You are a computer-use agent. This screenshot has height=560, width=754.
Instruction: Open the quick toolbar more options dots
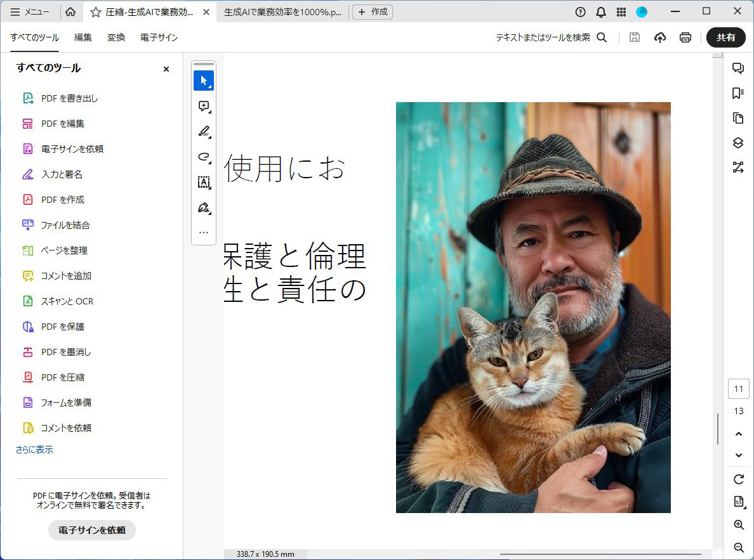coord(204,233)
